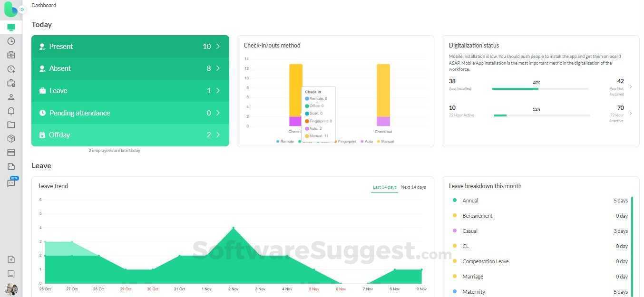This screenshot has height=297, width=644.
Task: Open the Dashboard monitor icon in sidebar
Action: (11, 27)
